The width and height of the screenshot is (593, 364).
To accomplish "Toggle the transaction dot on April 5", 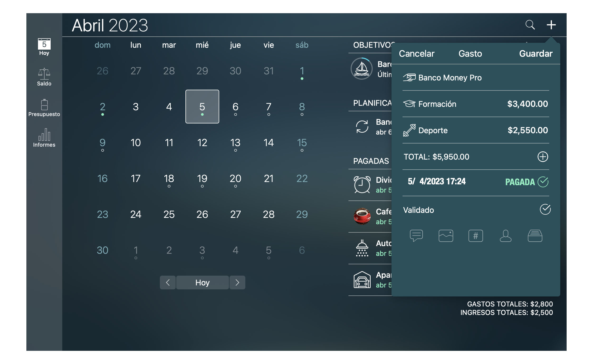I will point(202,114).
